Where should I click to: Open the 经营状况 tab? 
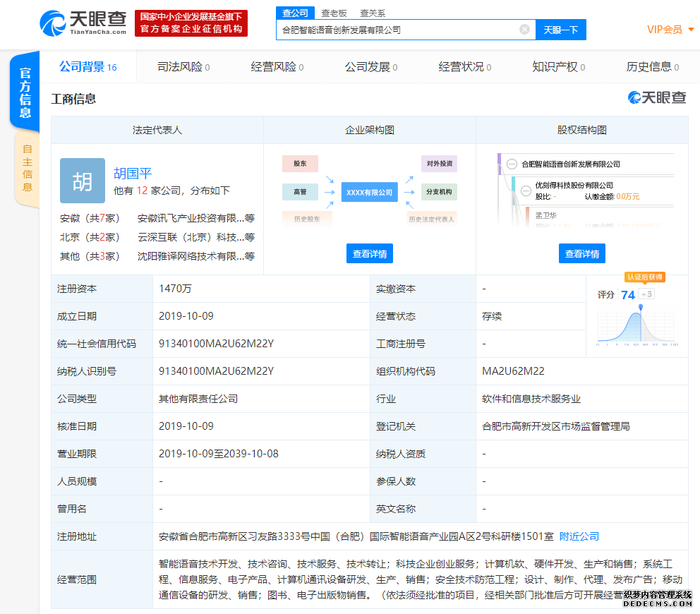click(x=465, y=67)
